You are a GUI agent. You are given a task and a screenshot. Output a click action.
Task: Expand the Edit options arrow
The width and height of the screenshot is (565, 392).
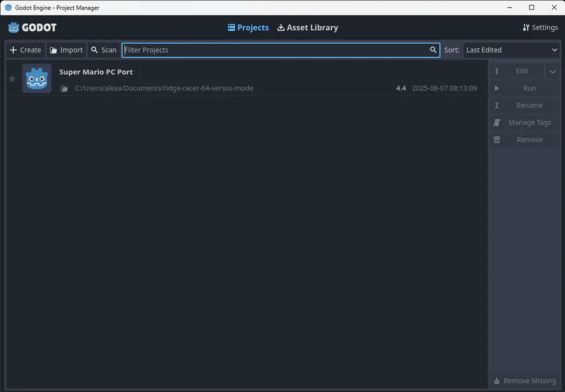pyautogui.click(x=552, y=72)
